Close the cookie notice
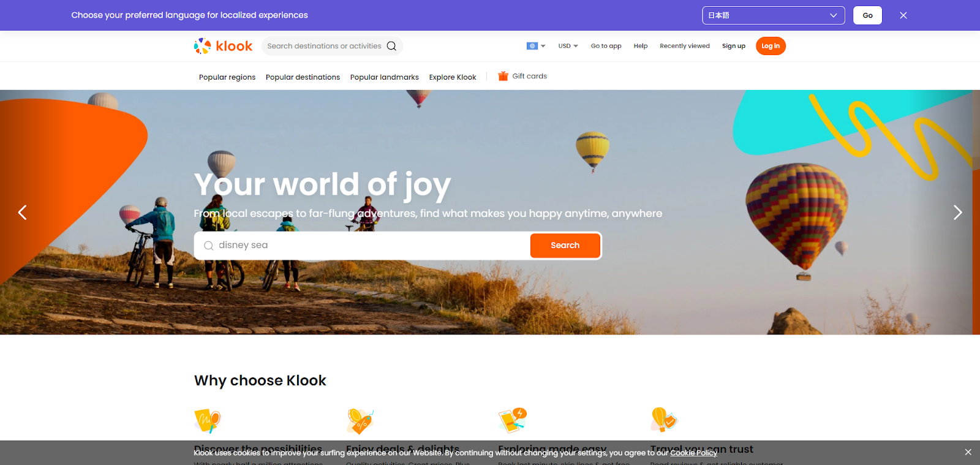 pyautogui.click(x=968, y=452)
